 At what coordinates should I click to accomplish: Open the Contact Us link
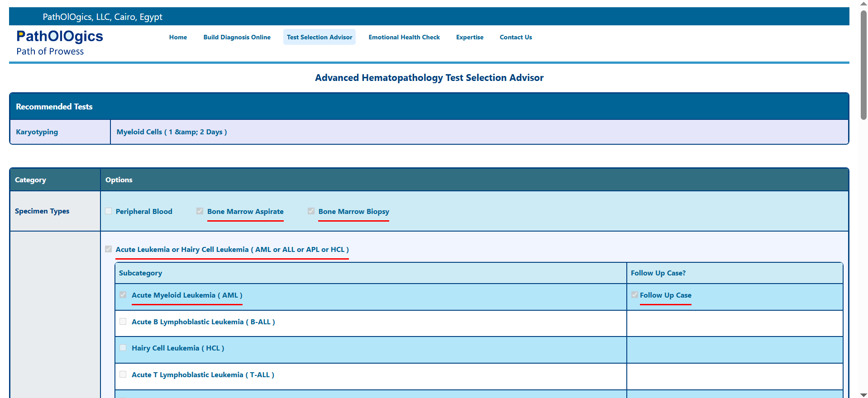tap(515, 37)
